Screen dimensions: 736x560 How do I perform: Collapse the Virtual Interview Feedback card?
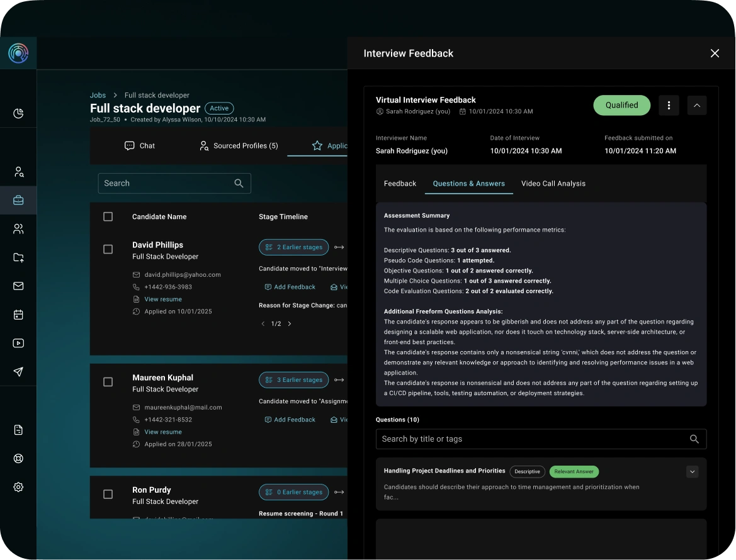coord(696,105)
